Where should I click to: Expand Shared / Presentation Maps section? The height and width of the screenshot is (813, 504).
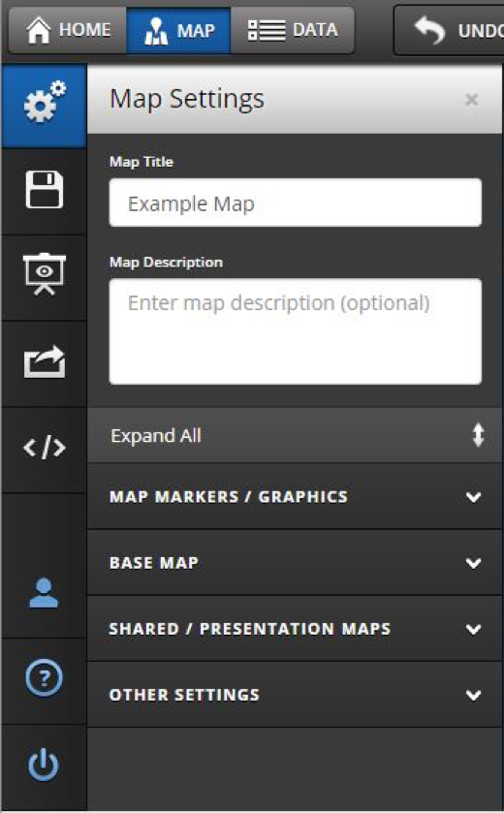pos(295,629)
